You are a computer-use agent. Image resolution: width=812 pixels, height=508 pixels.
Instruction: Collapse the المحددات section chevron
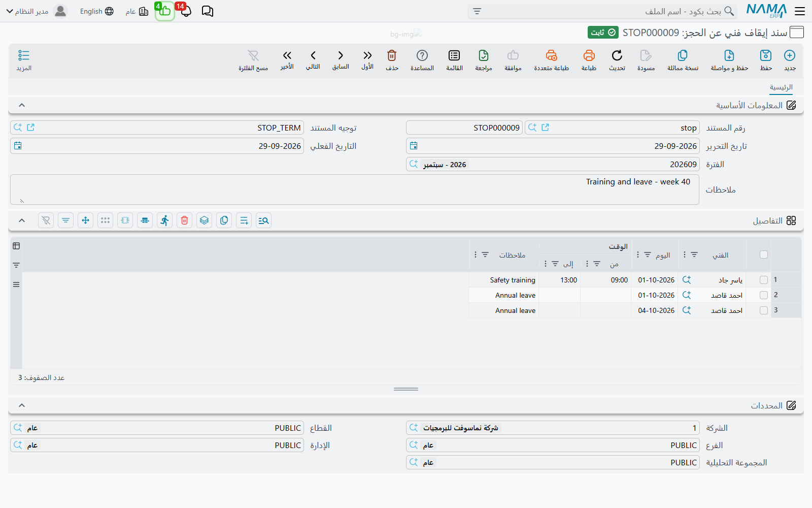click(22, 405)
